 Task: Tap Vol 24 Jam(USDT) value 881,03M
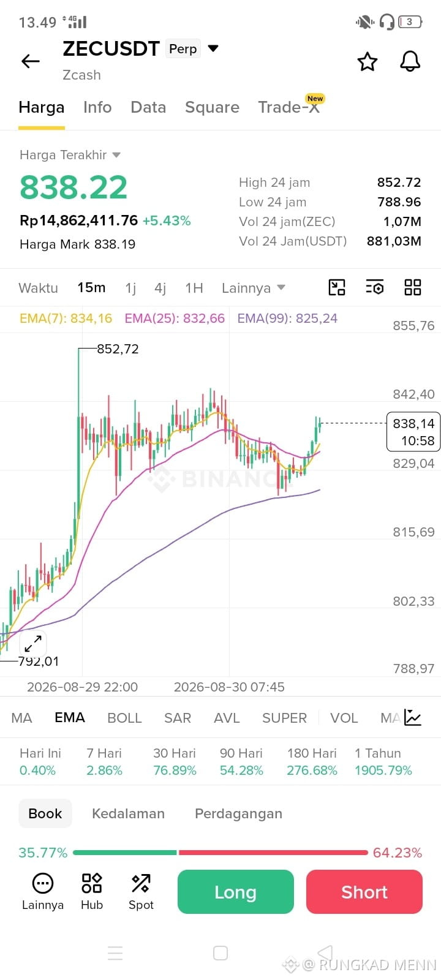[394, 241]
